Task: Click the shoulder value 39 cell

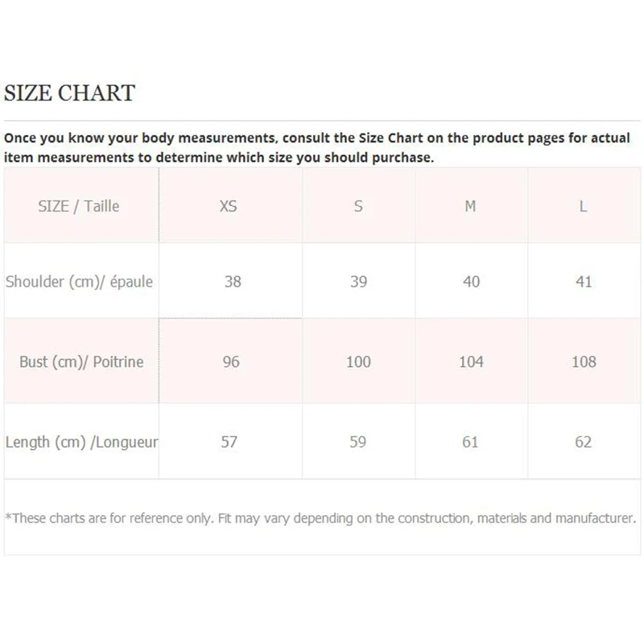Action: coord(359,282)
